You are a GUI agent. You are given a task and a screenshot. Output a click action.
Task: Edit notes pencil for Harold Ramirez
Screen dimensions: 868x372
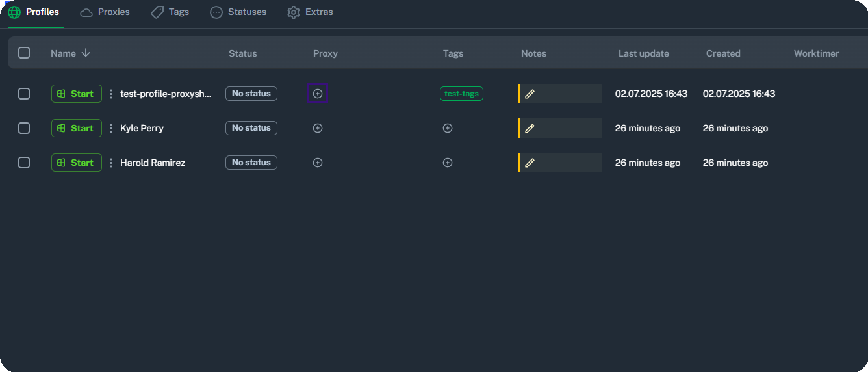(530, 163)
